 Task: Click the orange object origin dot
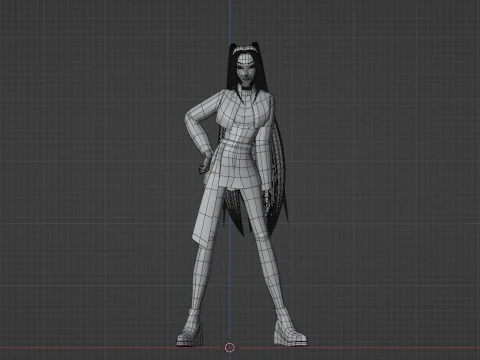point(213,172)
